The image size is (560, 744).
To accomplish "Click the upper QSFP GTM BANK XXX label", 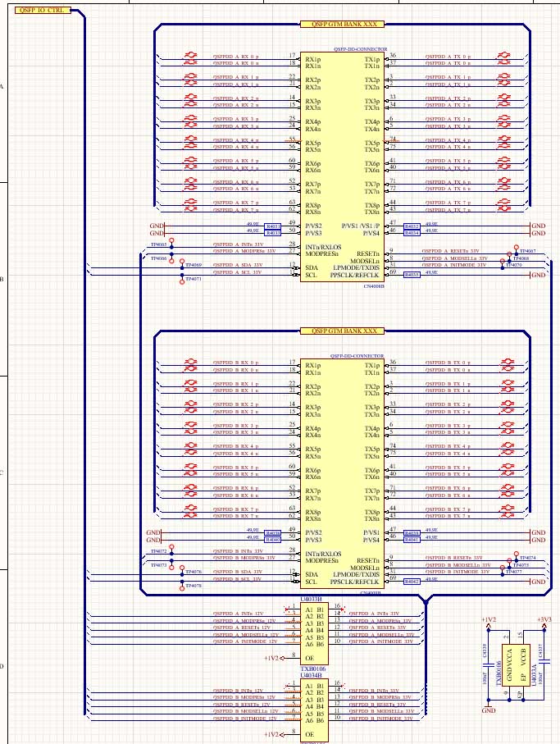I will pyautogui.click(x=341, y=25).
